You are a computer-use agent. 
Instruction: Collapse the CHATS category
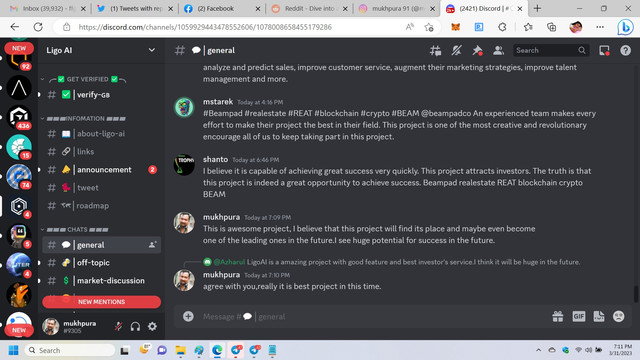(76, 229)
